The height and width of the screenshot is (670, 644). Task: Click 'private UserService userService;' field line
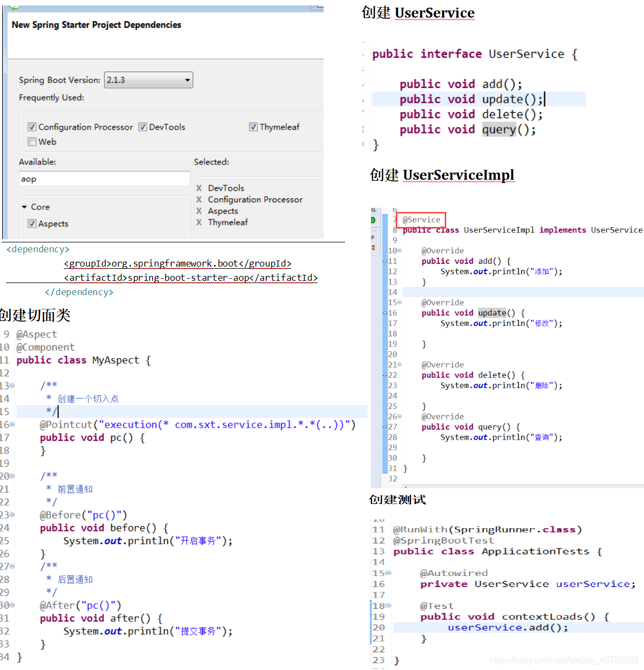pos(528,584)
